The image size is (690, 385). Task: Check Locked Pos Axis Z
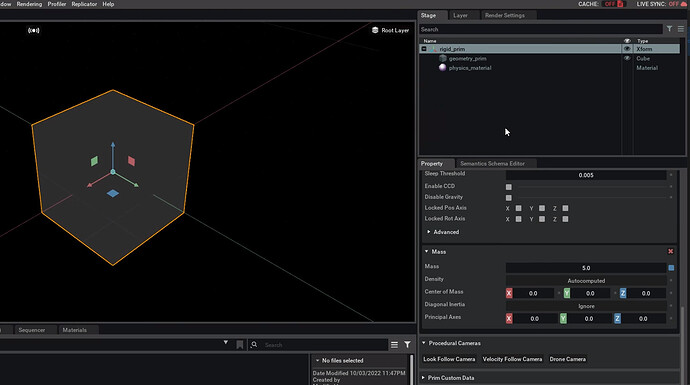tap(565, 208)
